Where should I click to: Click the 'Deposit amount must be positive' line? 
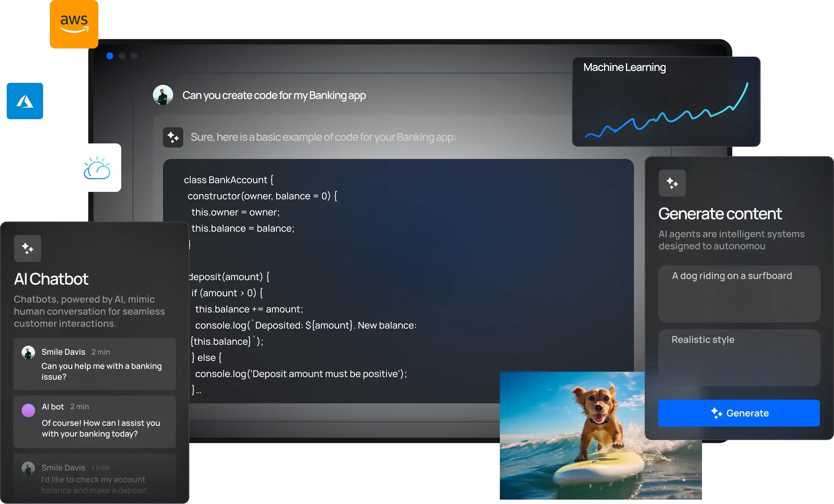pos(301,374)
